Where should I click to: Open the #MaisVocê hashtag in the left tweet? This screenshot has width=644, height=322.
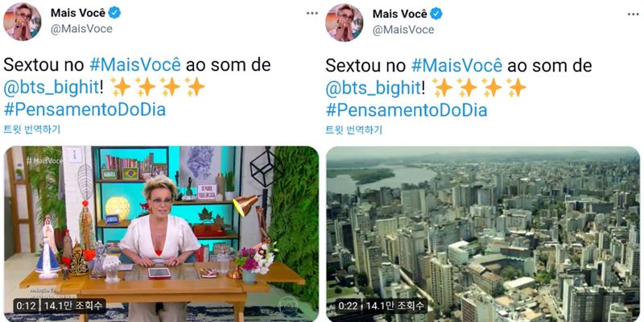pyautogui.click(x=135, y=65)
